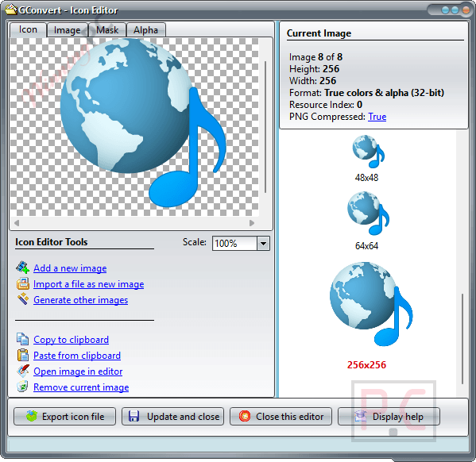The height and width of the screenshot is (462, 476).
Task: Choose Copy to clipboard link
Action: (x=71, y=340)
